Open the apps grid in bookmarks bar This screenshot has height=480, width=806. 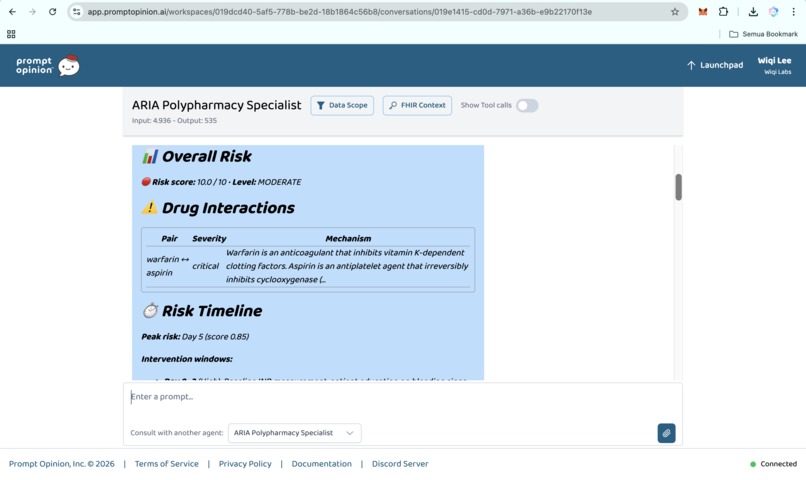[11, 34]
